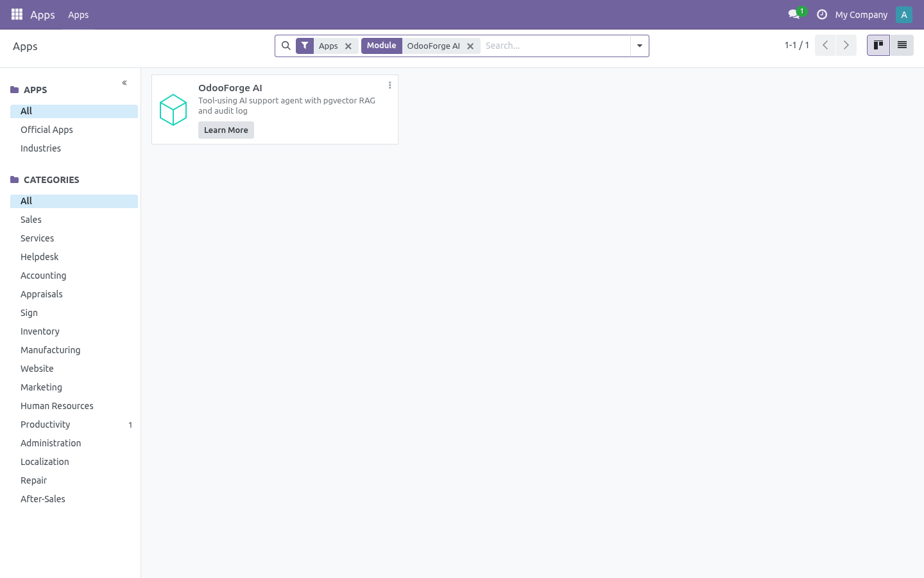This screenshot has height=578, width=924.
Task: Select the Sign category
Action: point(74,313)
